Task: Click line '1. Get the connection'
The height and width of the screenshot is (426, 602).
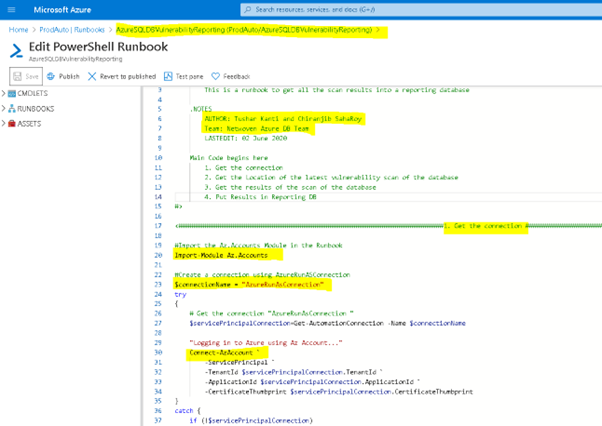Action: (x=243, y=168)
